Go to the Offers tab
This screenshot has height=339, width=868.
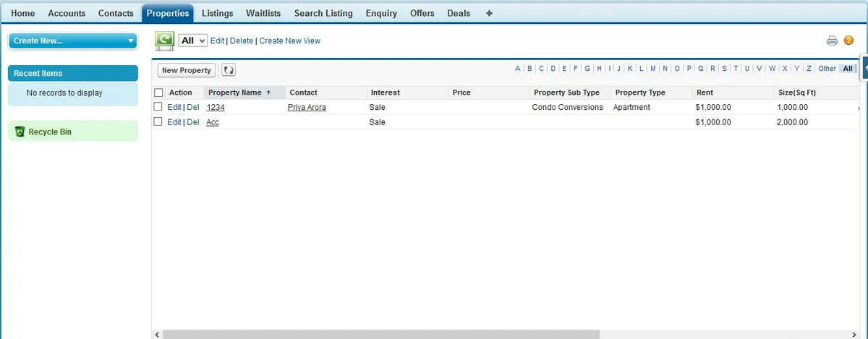pyautogui.click(x=422, y=13)
